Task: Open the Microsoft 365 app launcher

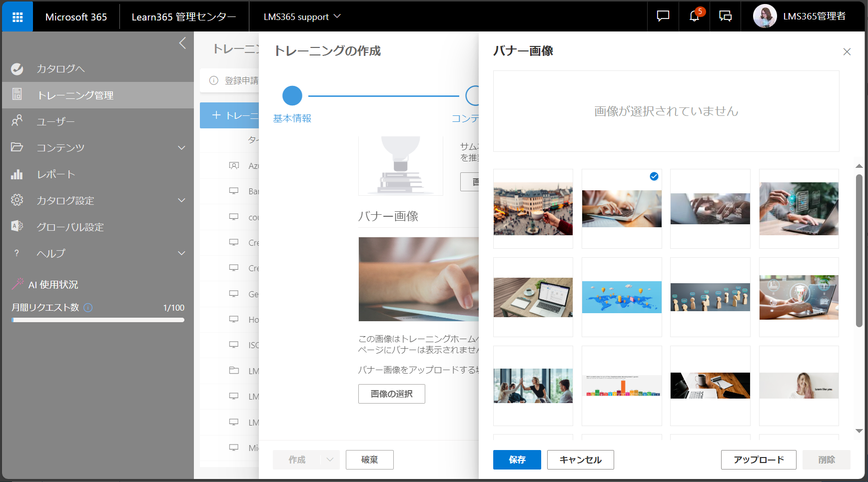Action: [17, 17]
